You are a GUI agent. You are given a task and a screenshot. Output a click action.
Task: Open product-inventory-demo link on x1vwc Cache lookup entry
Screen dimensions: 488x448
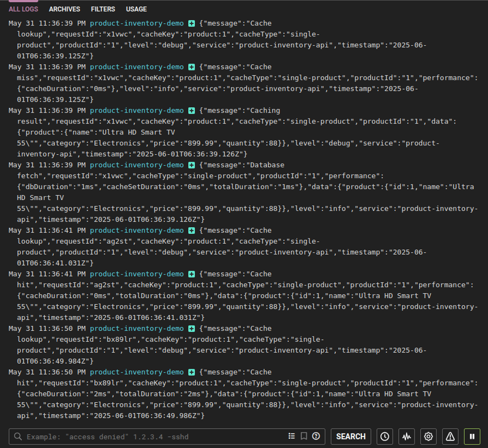tap(137, 23)
